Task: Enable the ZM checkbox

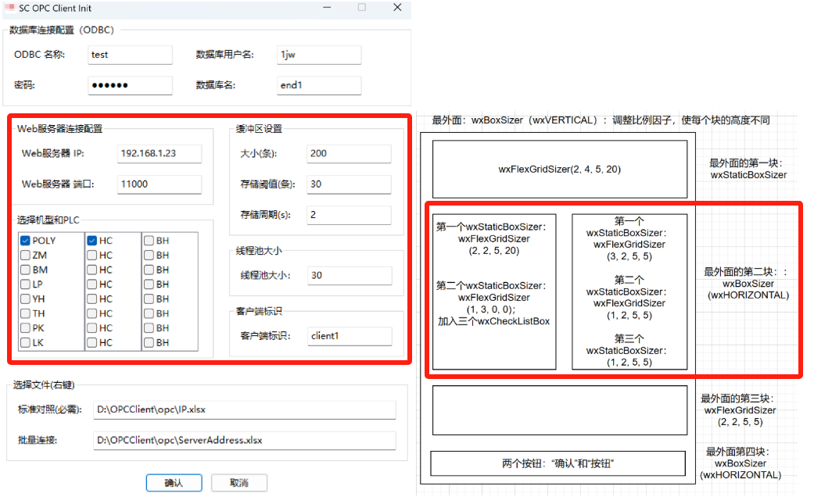Action: 25,256
